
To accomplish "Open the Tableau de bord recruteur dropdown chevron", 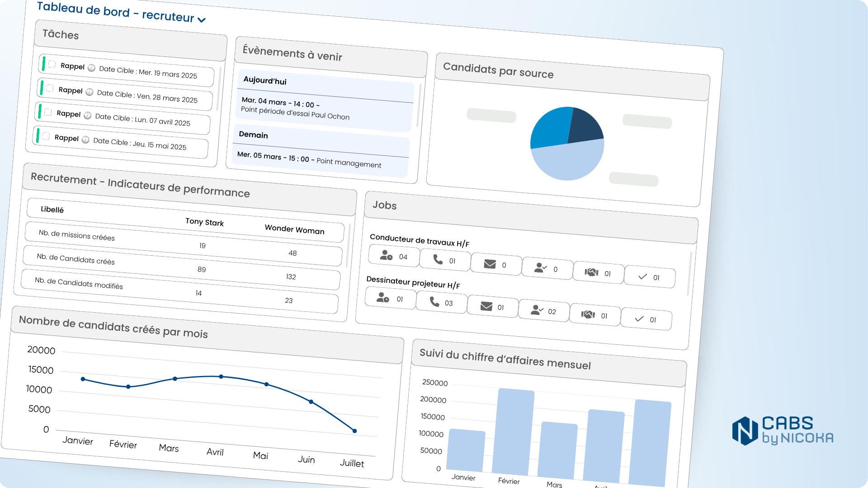I will (x=202, y=20).
